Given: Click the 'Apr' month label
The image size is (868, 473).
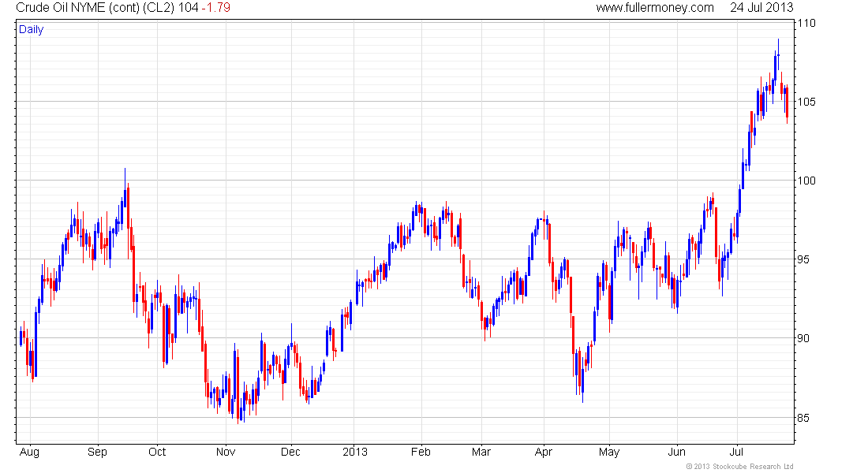Looking at the screenshot, I should pos(544,452).
